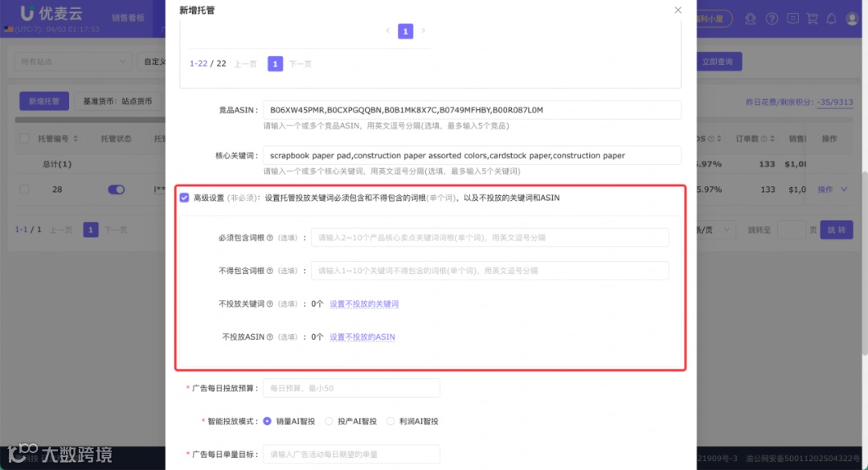
Task: Toggle the switch for 托管编号 28
Action: (116, 189)
